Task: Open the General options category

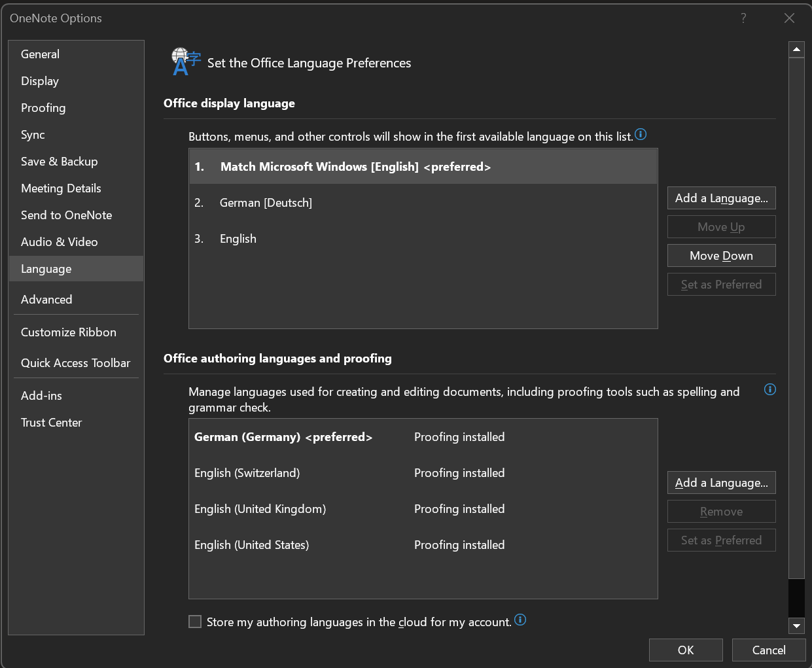Action: (x=76, y=54)
